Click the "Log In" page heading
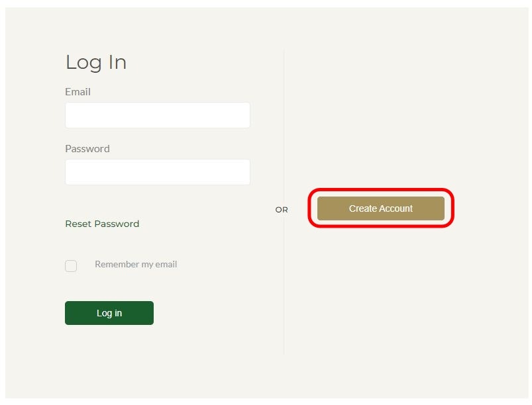 coord(96,62)
